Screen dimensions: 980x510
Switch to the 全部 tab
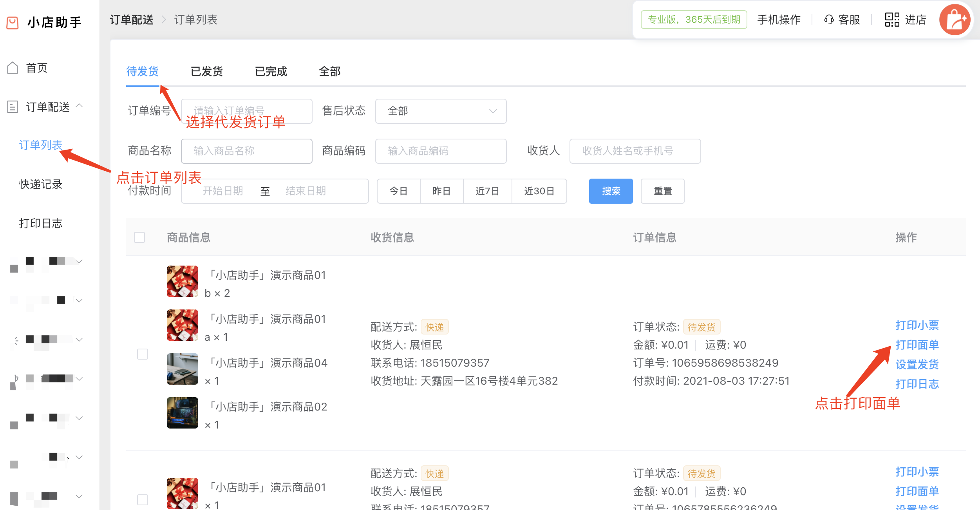click(x=329, y=72)
